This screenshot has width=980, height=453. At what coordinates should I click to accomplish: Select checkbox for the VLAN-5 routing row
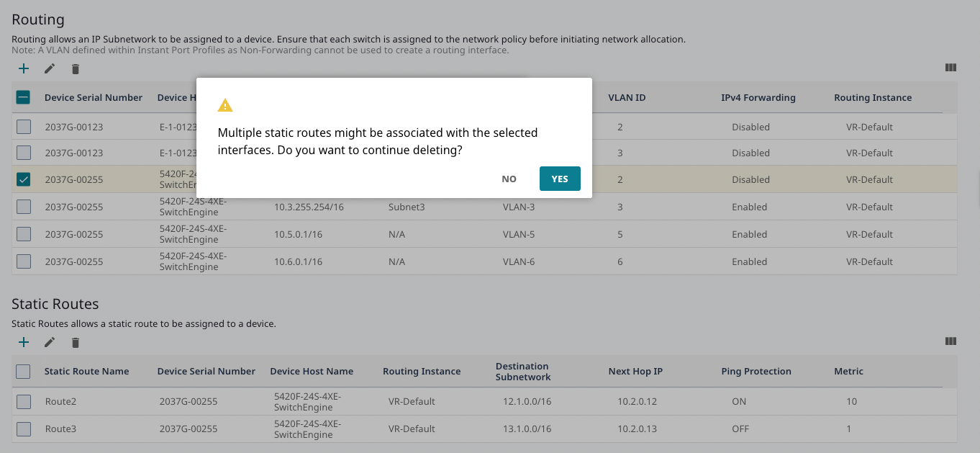pyautogui.click(x=24, y=234)
